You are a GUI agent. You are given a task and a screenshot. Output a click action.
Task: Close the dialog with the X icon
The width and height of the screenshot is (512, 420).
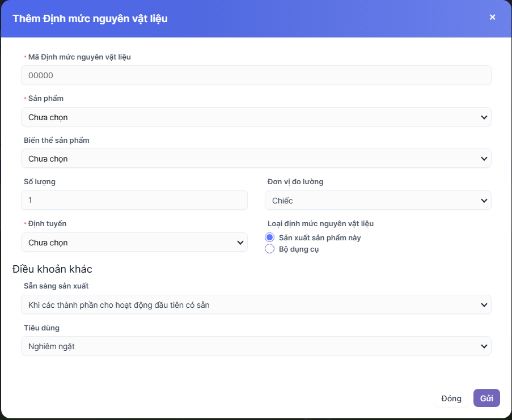[x=492, y=17]
